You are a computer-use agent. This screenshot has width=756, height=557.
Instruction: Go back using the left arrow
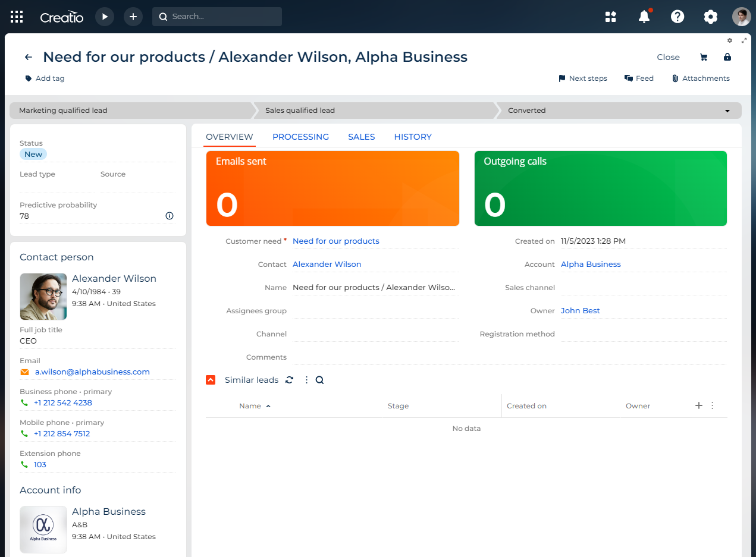point(29,57)
